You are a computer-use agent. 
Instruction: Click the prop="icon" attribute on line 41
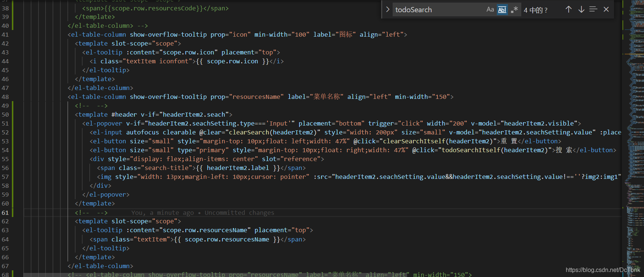pos(231,34)
